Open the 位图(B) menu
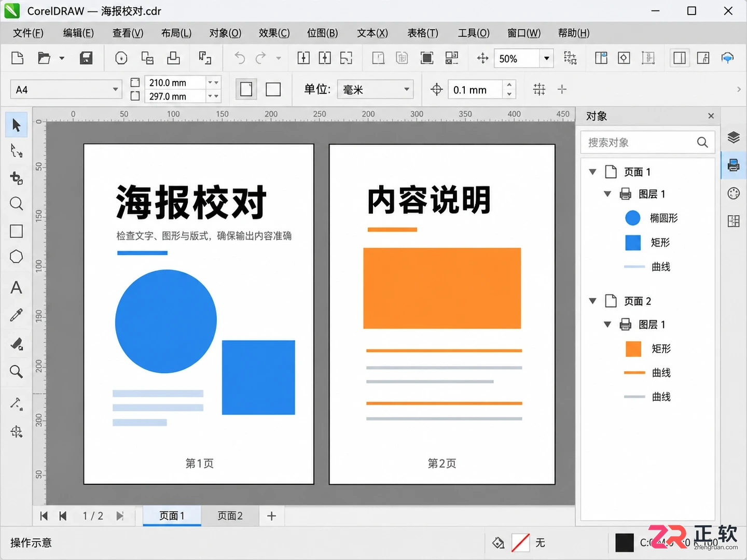Viewport: 747px width, 560px height. (x=323, y=33)
